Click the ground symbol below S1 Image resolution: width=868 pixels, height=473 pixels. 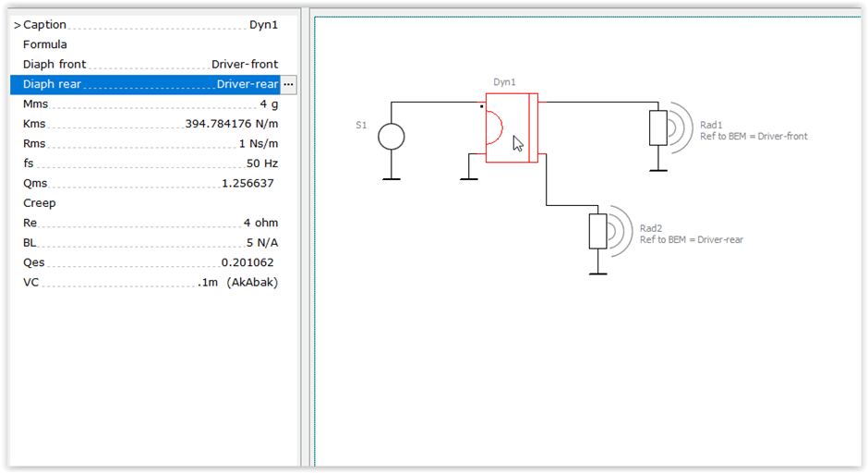(x=391, y=176)
